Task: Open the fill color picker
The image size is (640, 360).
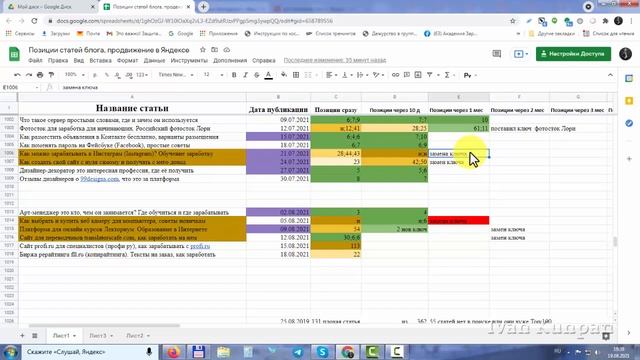Action: pos(284,75)
